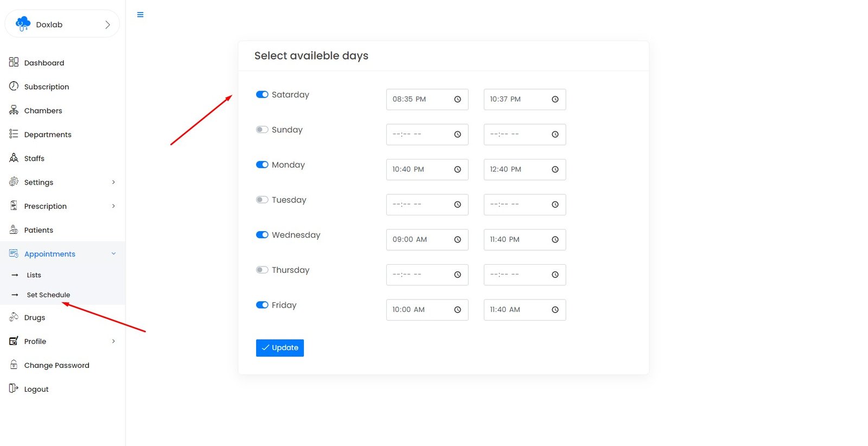Select Lists under Appointments
Screen dimensions: 868x446
pyautogui.click(x=34, y=275)
